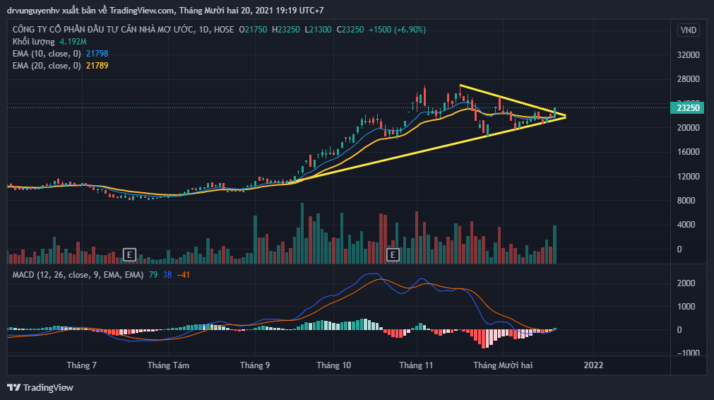This screenshot has width=714, height=400.
Task: Click the EMA 20 value 21789
Action: point(97,66)
